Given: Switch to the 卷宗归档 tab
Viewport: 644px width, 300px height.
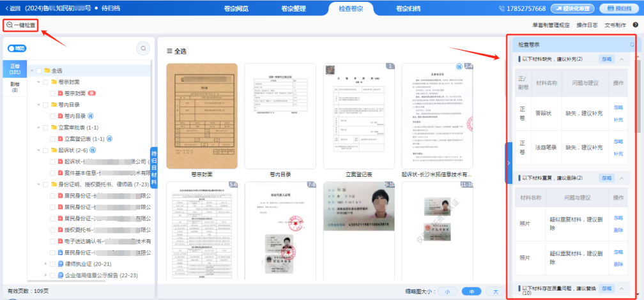Looking at the screenshot, I should [408, 8].
